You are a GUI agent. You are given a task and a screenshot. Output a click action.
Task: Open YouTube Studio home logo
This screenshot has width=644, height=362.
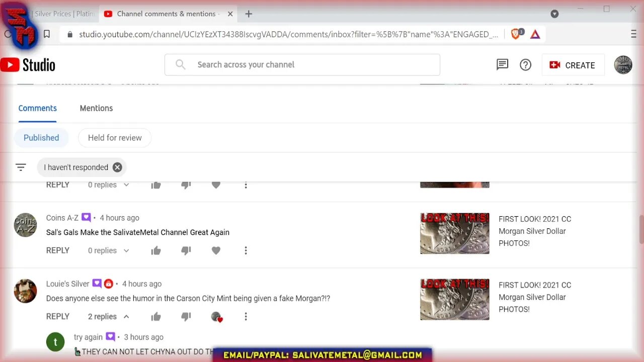click(28, 65)
